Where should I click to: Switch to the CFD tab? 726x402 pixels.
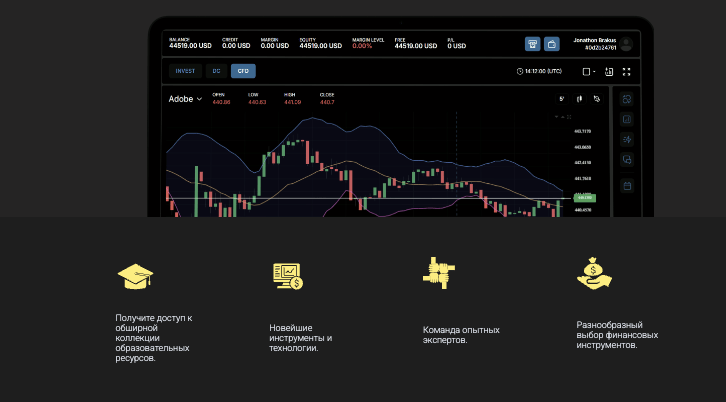click(x=243, y=71)
